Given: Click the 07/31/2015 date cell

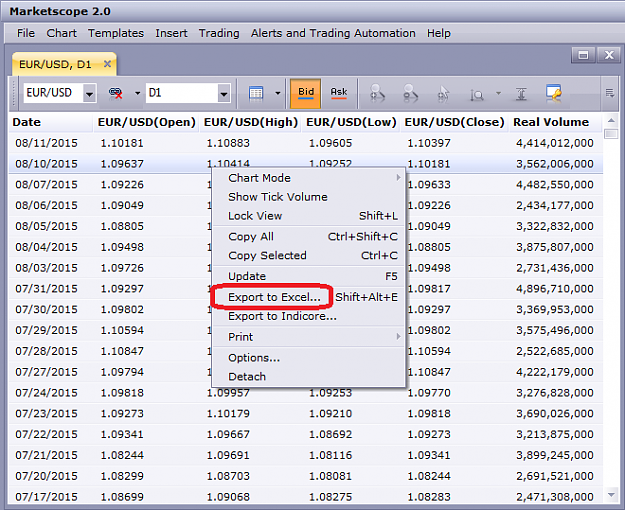Looking at the screenshot, I should (46, 289).
